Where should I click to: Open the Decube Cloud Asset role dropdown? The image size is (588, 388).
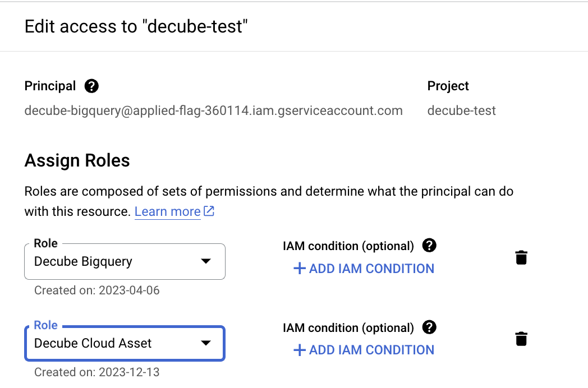tap(125, 343)
